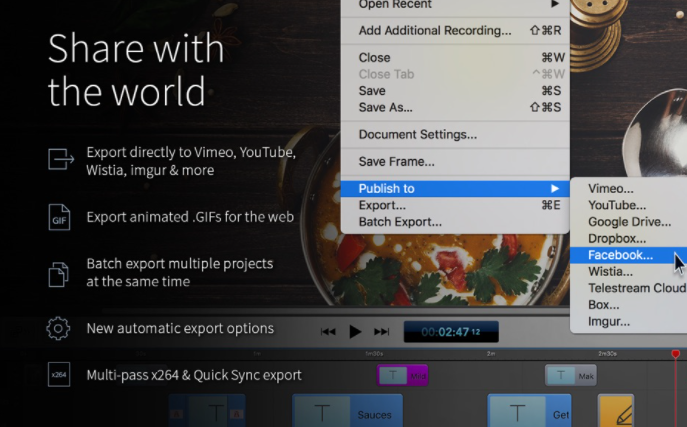Viewport: 687px width, 427px height.
Task: Click the GIF file icon
Action: (x=59, y=217)
